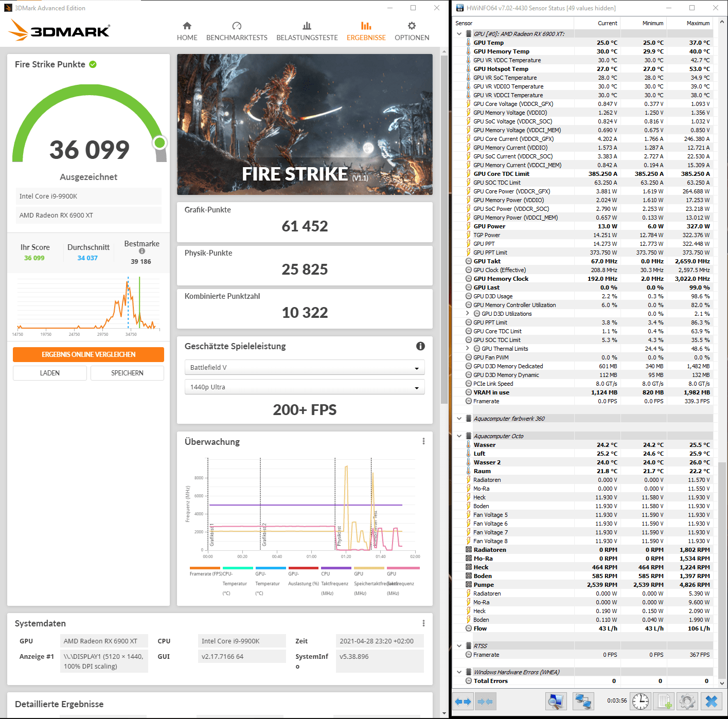Click the expand-columns arrows button in HWiNFO

(x=463, y=701)
